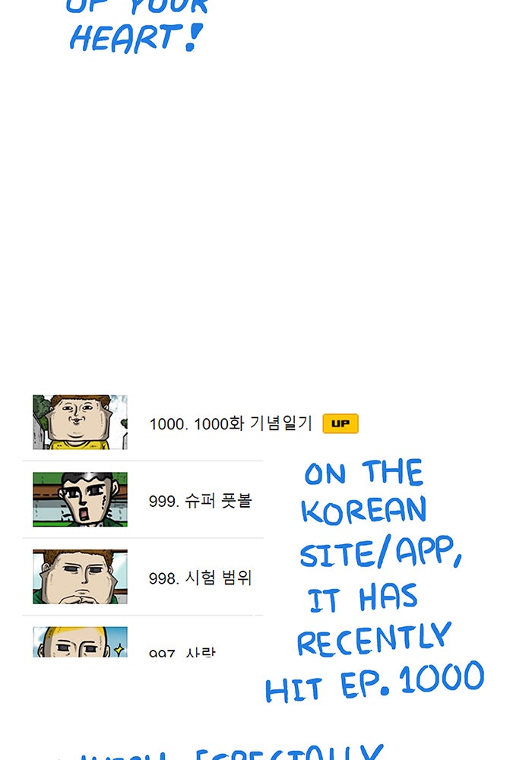
Task: Select episode title 999. 슈퍼 풋볼
Action: click(x=200, y=501)
